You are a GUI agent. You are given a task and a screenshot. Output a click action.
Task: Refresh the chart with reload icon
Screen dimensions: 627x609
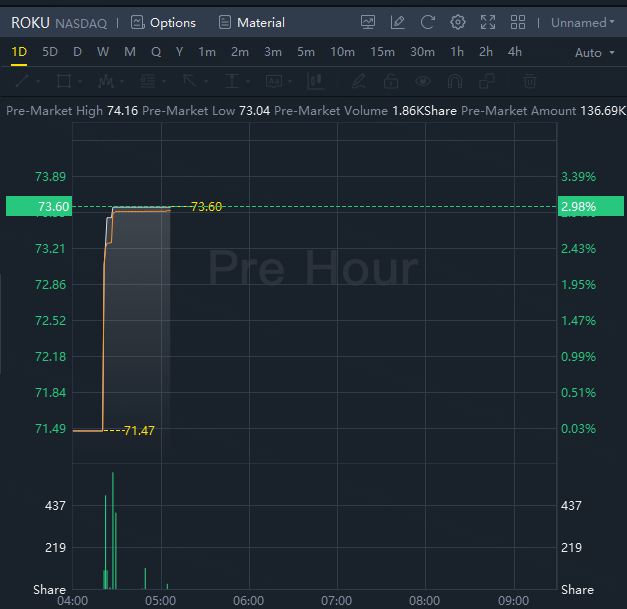427,22
